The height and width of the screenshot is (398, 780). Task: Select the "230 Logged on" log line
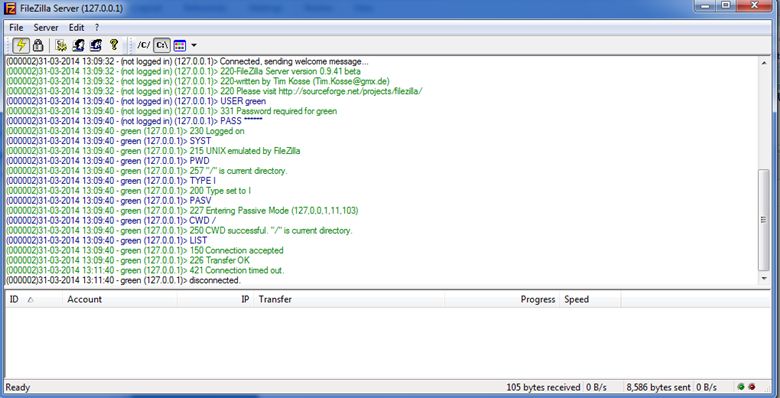[x=125, y=131]
